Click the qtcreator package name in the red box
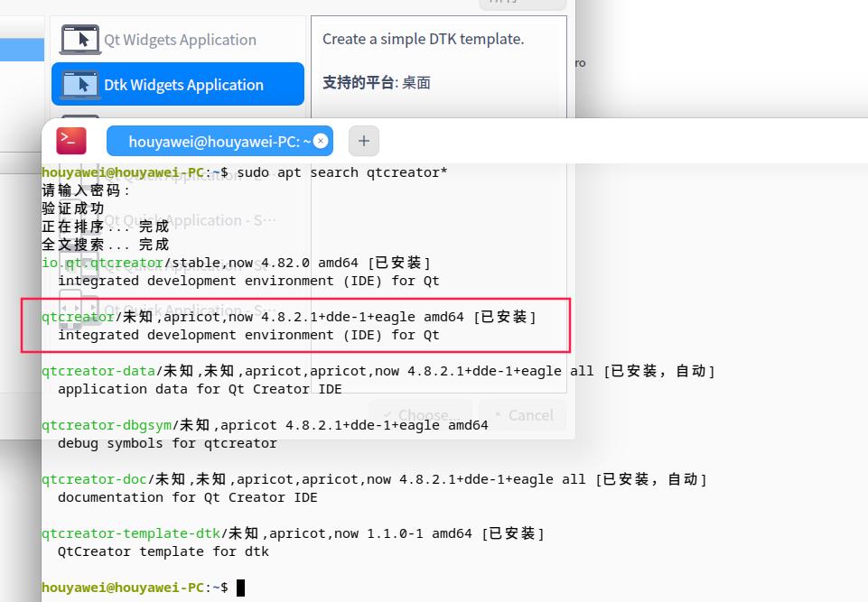 click(78, 317)
